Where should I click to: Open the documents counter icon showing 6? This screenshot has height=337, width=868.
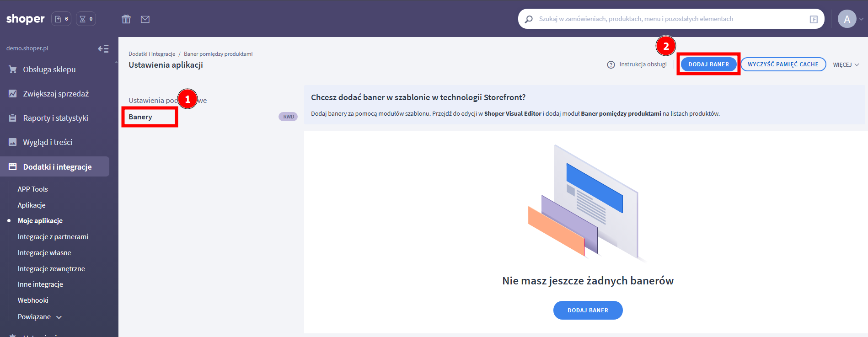click(61, 19)
